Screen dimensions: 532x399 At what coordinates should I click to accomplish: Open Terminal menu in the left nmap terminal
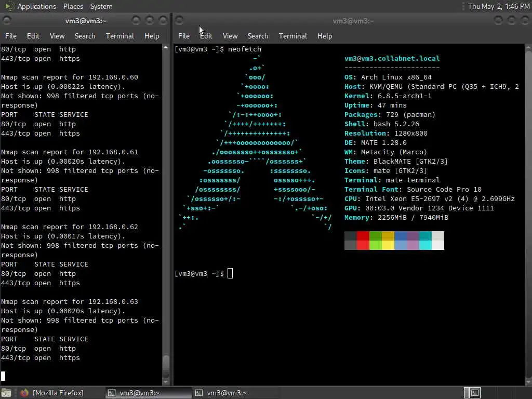tap(120, 36)
